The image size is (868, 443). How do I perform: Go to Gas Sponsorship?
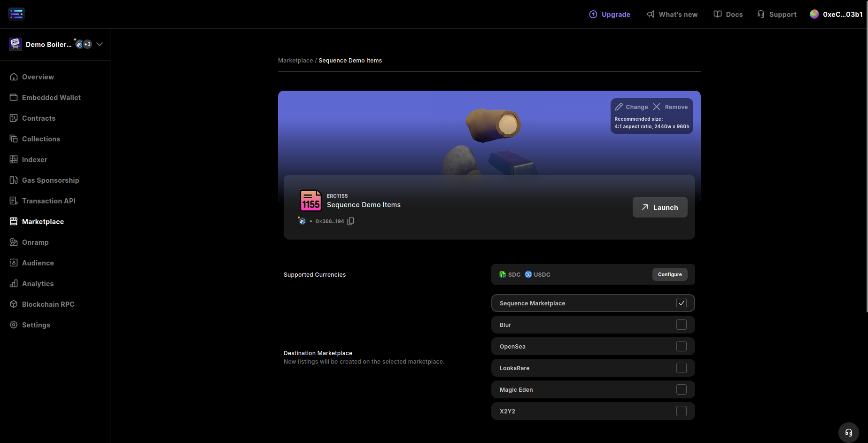click(50, 180)
